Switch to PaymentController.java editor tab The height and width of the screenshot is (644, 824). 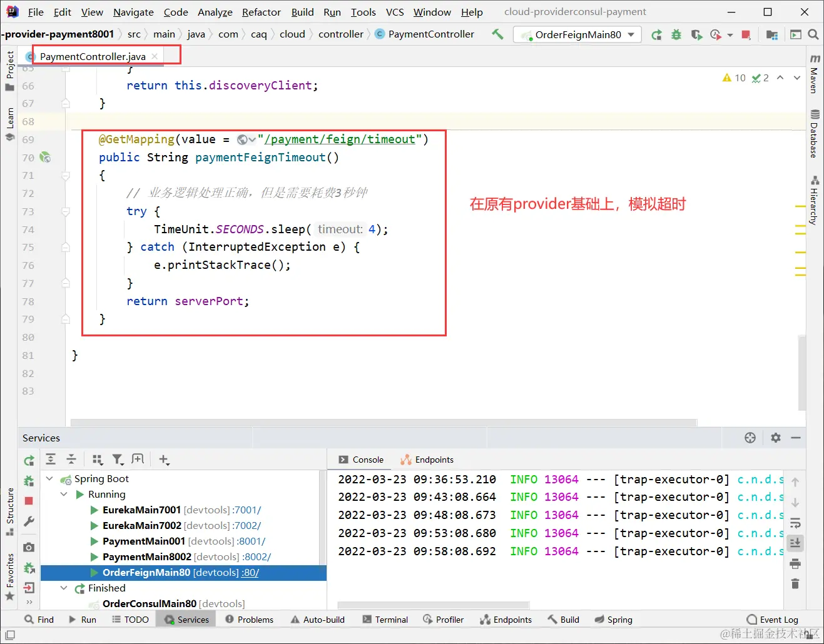(x=93, y=56)
